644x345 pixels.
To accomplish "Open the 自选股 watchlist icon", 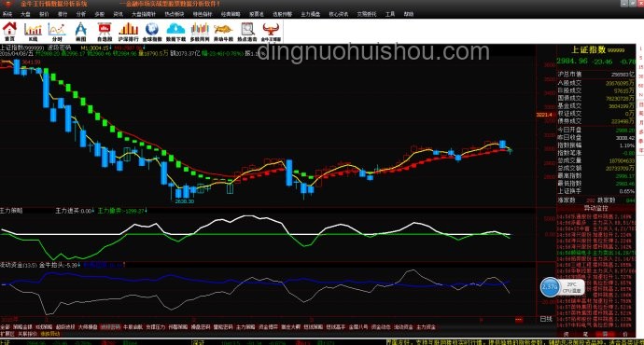I will pyautogui.click(x=105, y=32).
